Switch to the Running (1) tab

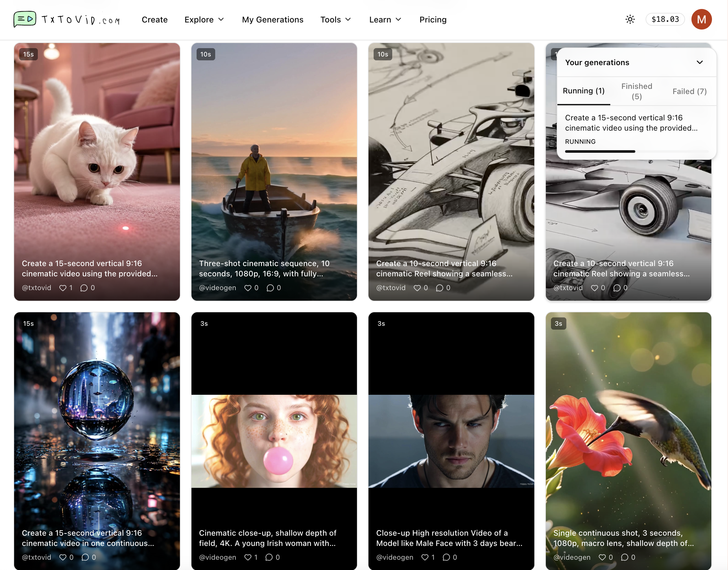pos(584,91)
